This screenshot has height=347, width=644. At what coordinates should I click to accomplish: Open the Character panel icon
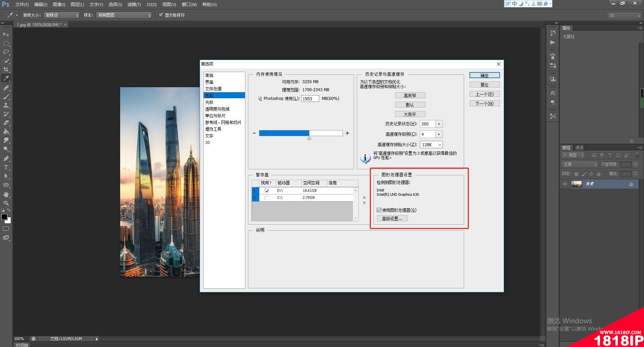tap(553, 93)
